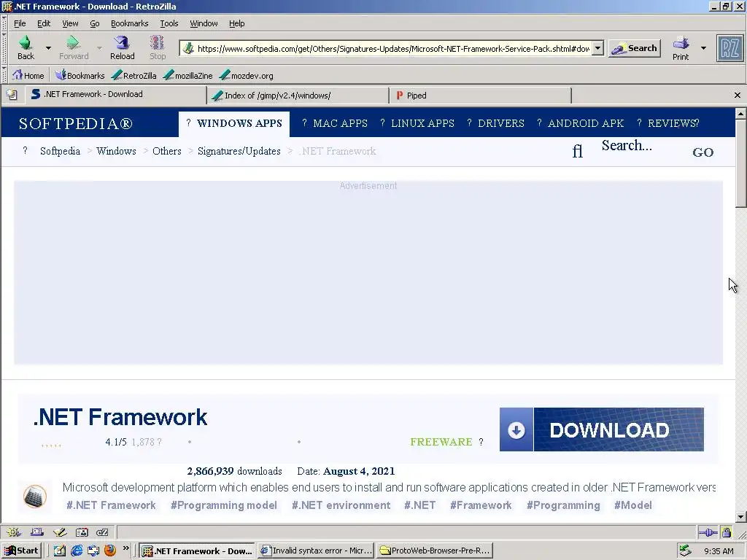Open the Bookmarks menu
747x560 pixels.
130,23
